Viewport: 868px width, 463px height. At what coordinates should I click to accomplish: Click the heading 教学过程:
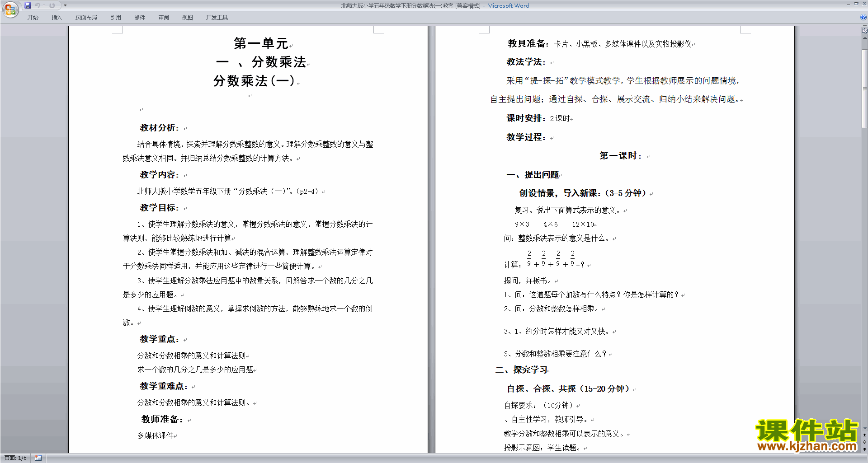pos(526,137)
